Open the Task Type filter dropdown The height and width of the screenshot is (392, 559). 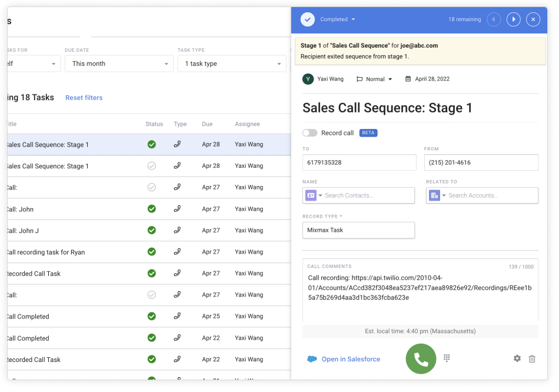(x=232, y=64)
